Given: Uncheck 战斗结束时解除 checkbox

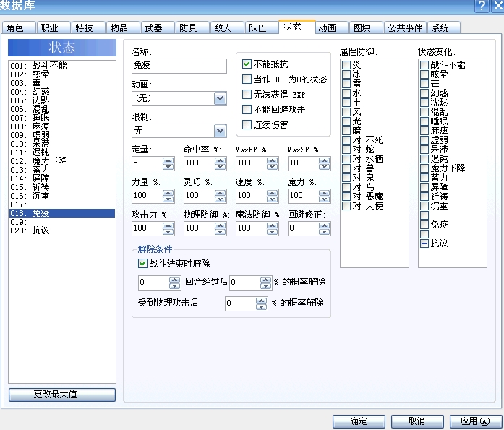Looking at the screenshot, I should point(142,264).
